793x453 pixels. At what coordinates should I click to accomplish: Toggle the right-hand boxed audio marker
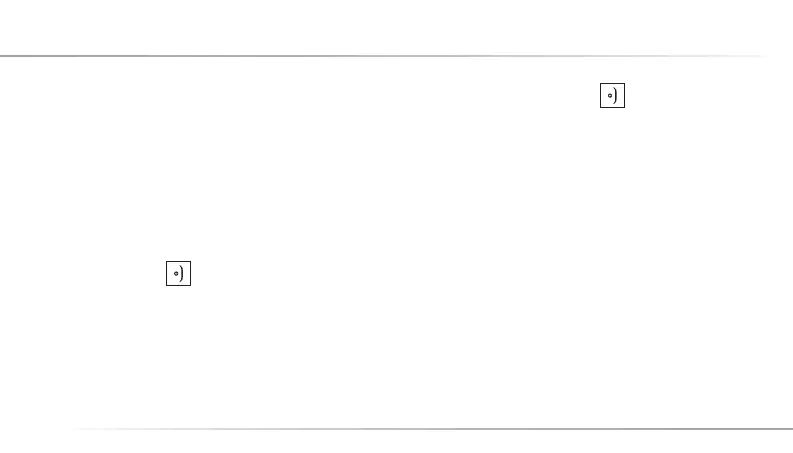click(612, 96)
